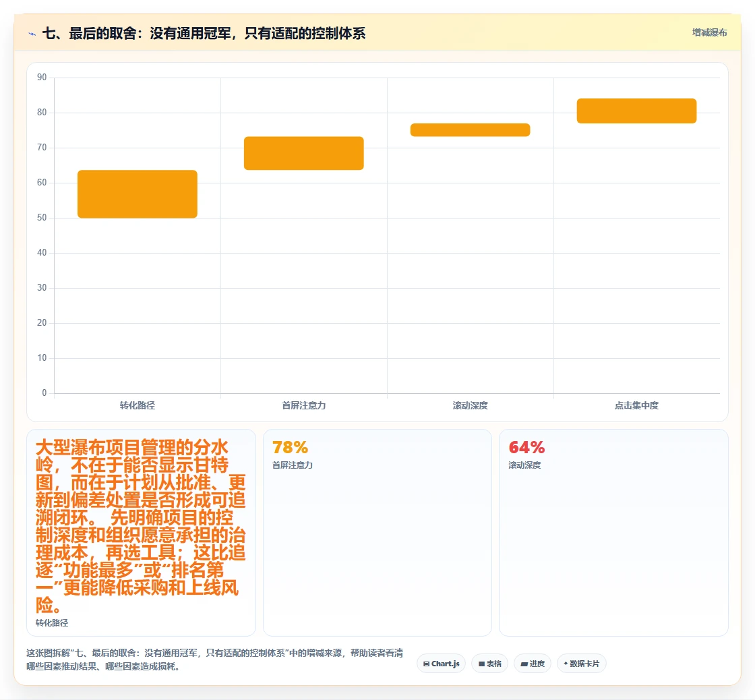Click the 首屏注意力 waterfall bar
This screenshot has width=755, height=700.
click(x=304, y=153)
